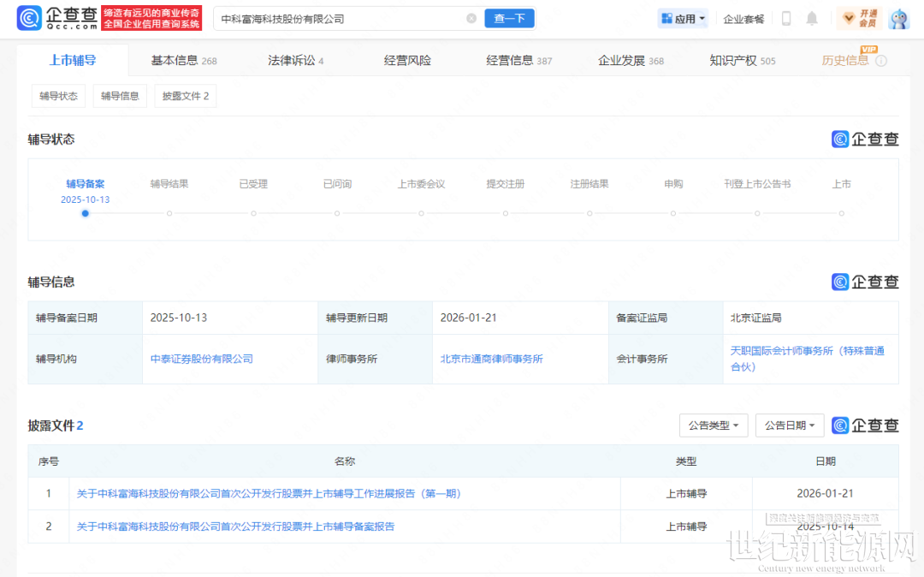The width and height of the screenshot is (924, 577).
Task: Clear the search box with the X icon
Action: pos(471,18)
